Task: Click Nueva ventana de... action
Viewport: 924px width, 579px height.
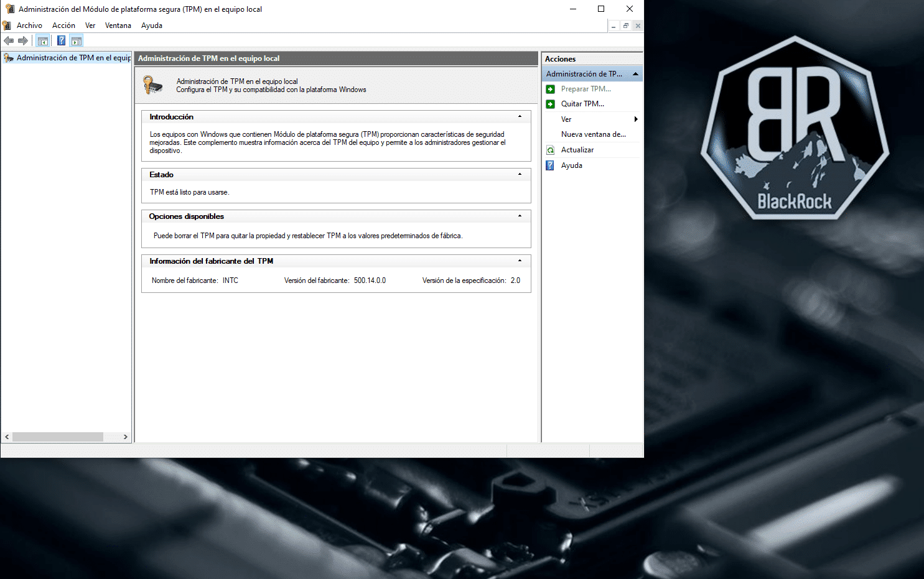Action: pos(594,134)
